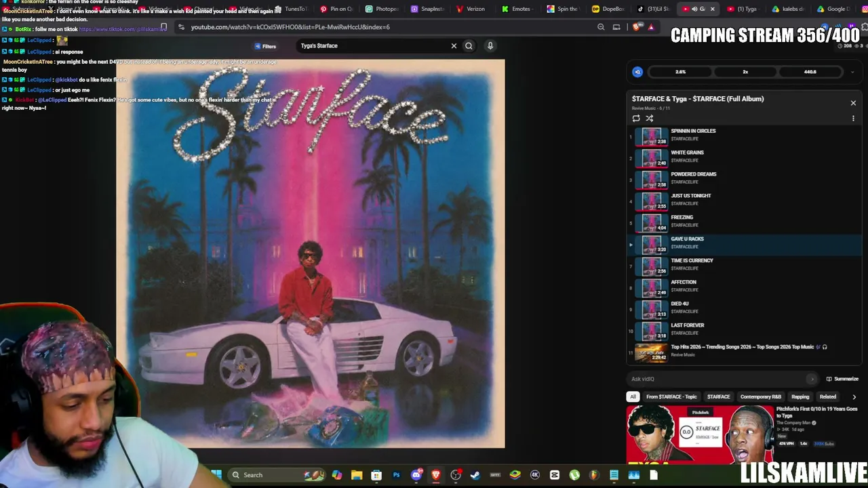The image size is (868, 488).
Task: Open Discord from the taskbar
Action: [416, 475]
